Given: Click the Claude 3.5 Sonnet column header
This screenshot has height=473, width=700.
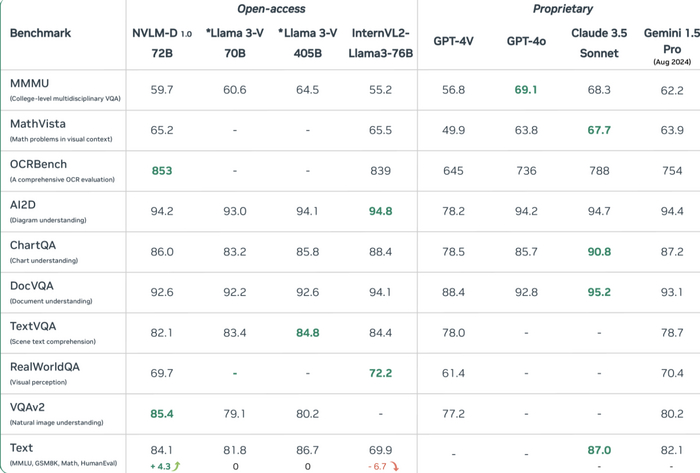Looking at the screenshot, I should 599,41.
